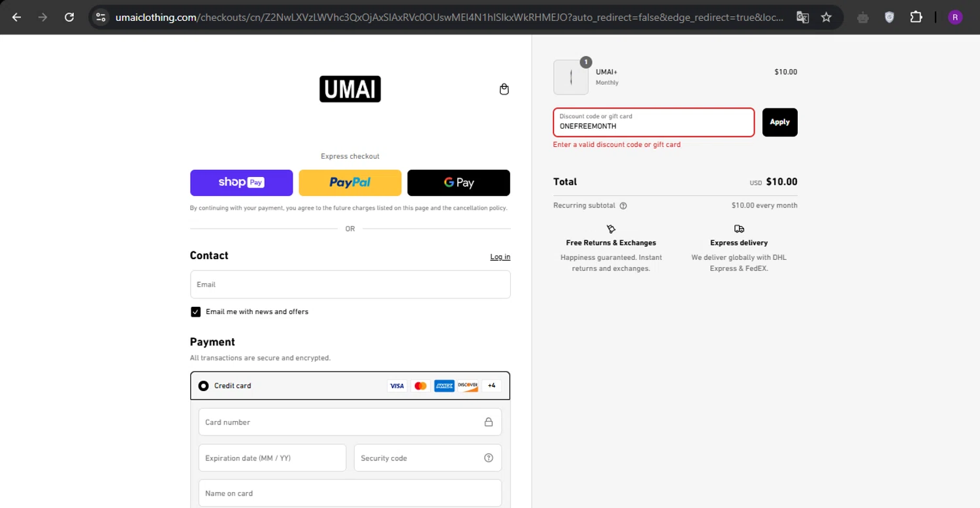Open the translate page icon
Screen dimensions: 980x508
pyautogui.click(x=802, y=18)
